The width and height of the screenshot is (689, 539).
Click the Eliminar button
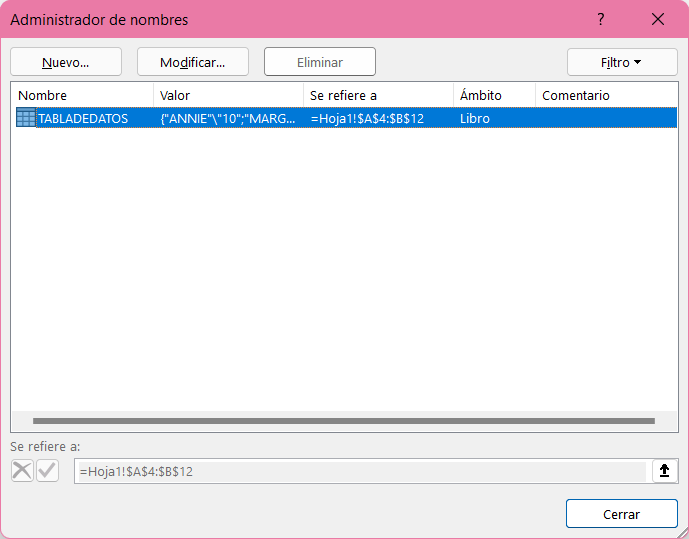point(320,62)
